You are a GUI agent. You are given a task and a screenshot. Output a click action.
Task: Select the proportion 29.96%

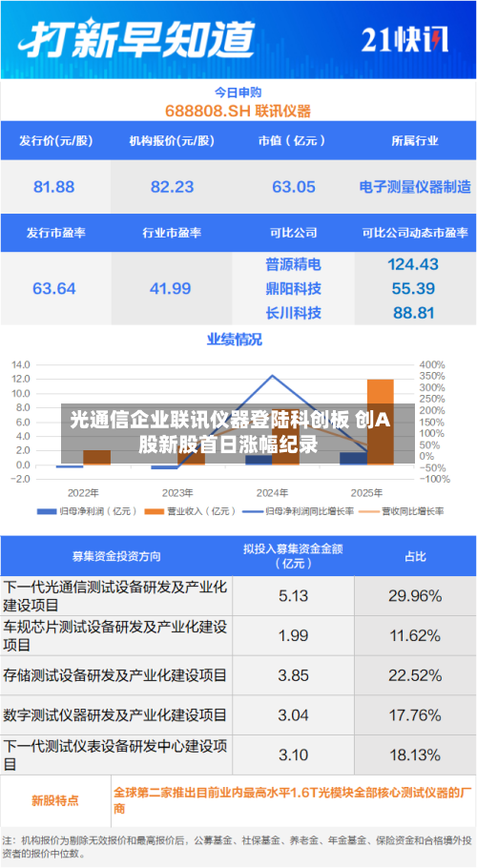click(415, 595)
